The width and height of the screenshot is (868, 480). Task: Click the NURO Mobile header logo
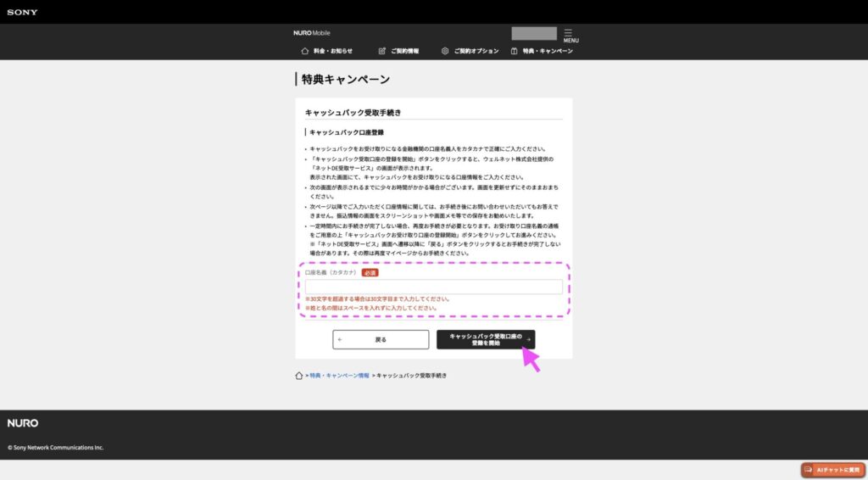312,33
